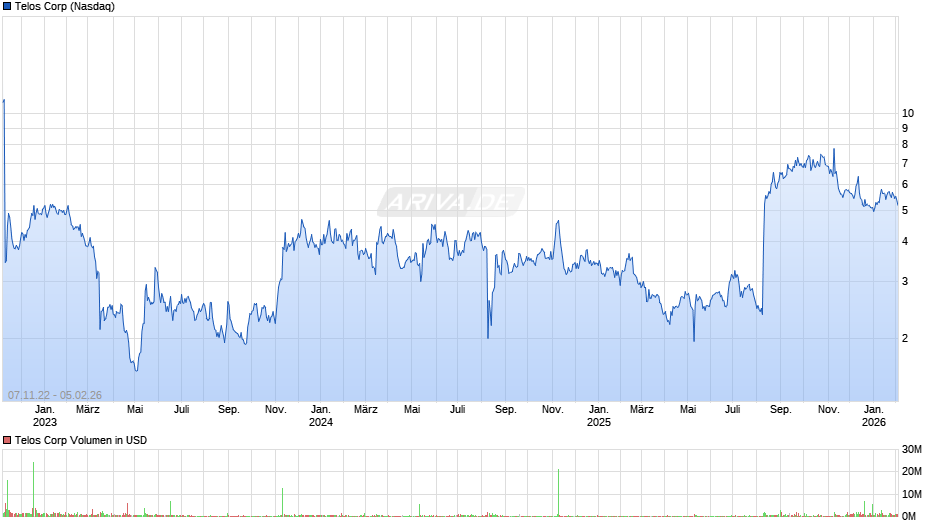
Task: Click the price axis value 5
Action: click(905, 211)
